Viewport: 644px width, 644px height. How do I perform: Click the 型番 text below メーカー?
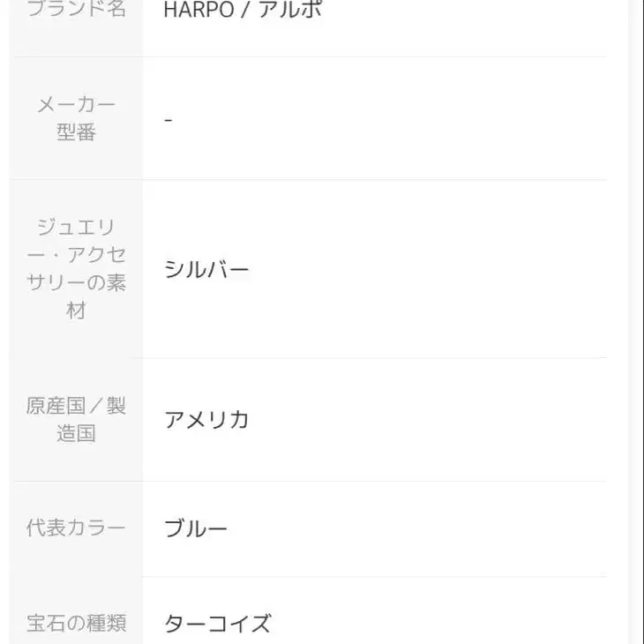click(76, 132)
